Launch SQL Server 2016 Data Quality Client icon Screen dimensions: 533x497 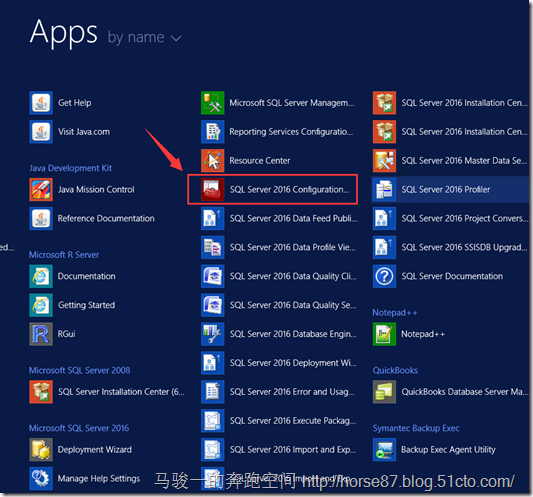point(212,276)
